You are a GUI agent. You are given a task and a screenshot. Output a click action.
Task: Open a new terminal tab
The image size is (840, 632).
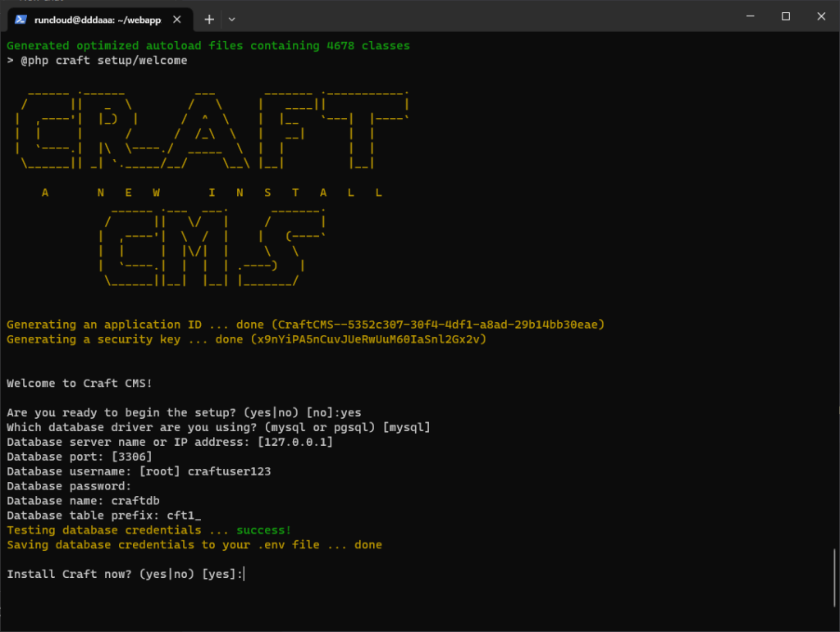pyautogui.click(x=209, y=20)
